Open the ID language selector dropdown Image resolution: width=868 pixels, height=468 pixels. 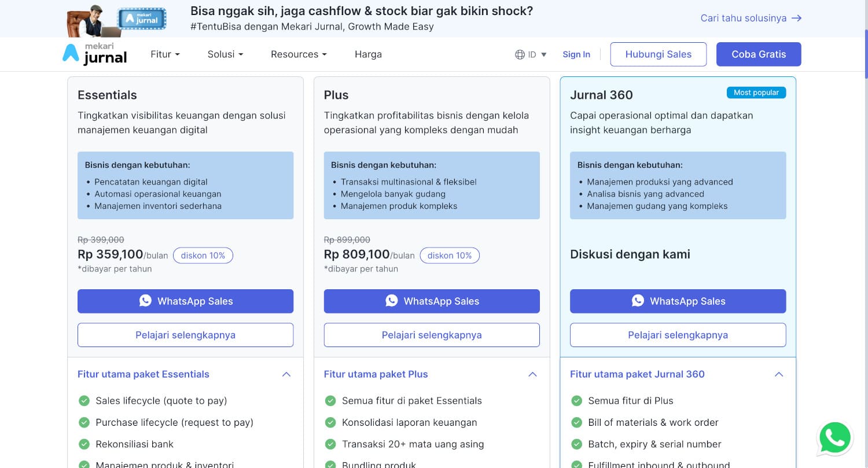(x=531, y=54)
